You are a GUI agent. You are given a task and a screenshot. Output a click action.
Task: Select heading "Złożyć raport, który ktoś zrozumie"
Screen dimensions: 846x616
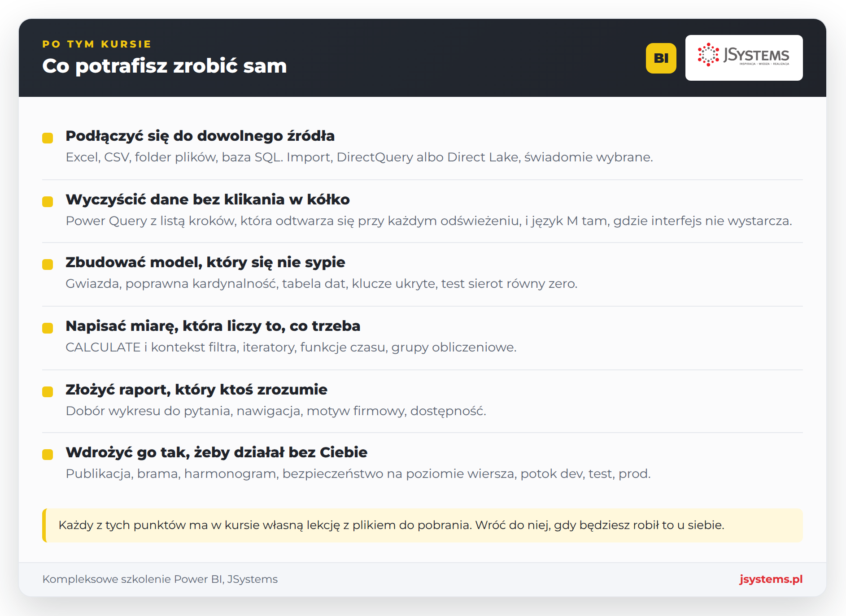coord(196,390)
